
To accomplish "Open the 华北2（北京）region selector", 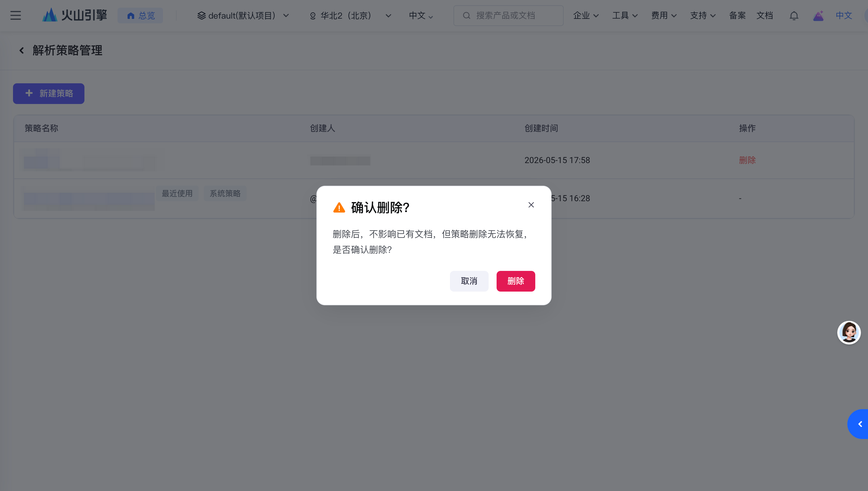I will click(x=350, y=16).
